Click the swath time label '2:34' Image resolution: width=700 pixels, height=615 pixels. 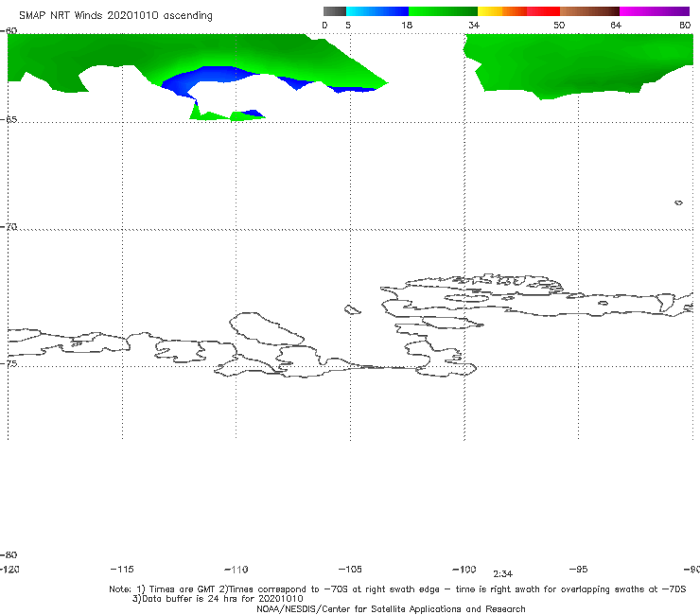click(502, 574)
